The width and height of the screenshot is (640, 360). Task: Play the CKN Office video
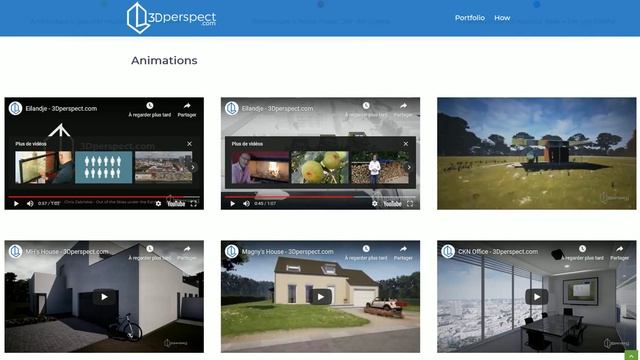pos(536,297)
